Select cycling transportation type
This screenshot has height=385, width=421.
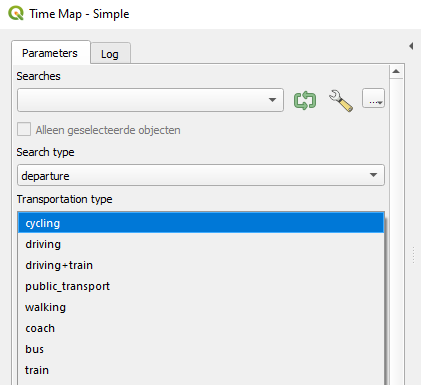(x=201, y=223)
